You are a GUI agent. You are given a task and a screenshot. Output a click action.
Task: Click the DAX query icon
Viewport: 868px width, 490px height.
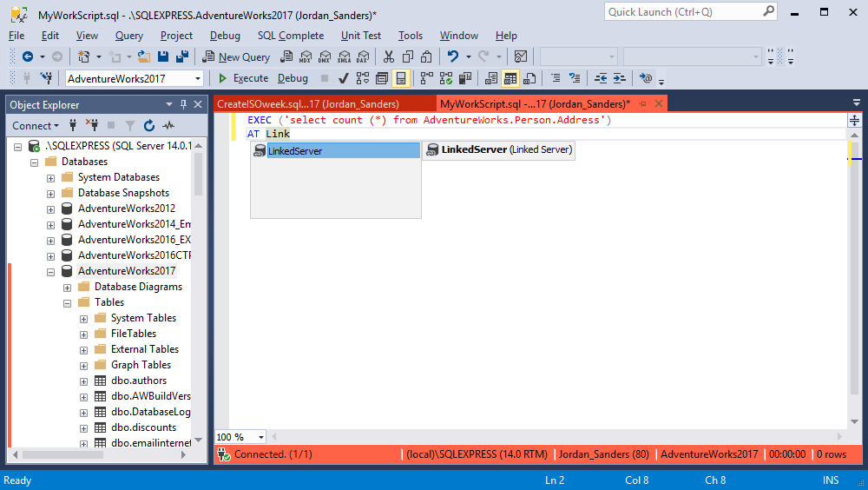pyautogui.click(x=363, y=56)
